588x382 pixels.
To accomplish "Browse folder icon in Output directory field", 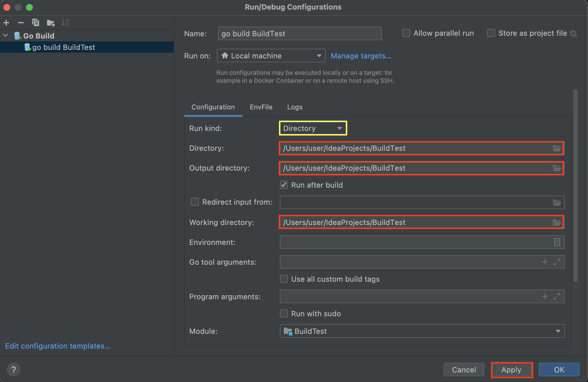I will [557, 168].
